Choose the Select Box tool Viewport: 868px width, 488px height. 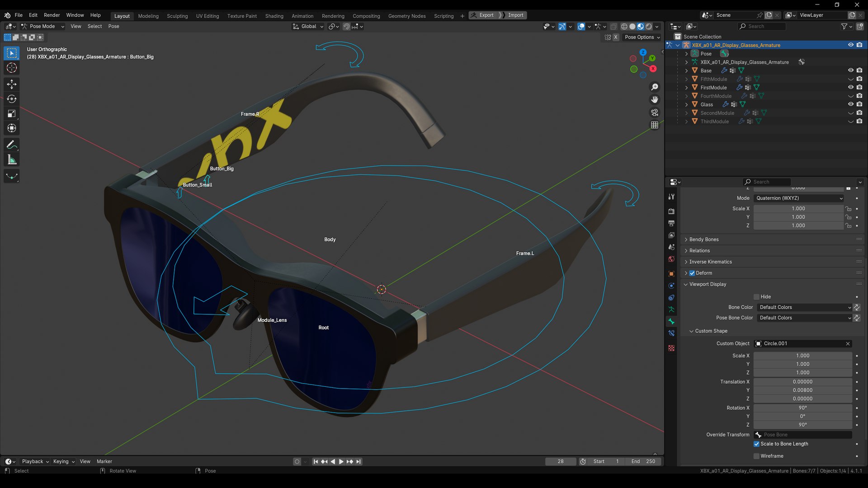pyautogui.click(x=12, y=53)
